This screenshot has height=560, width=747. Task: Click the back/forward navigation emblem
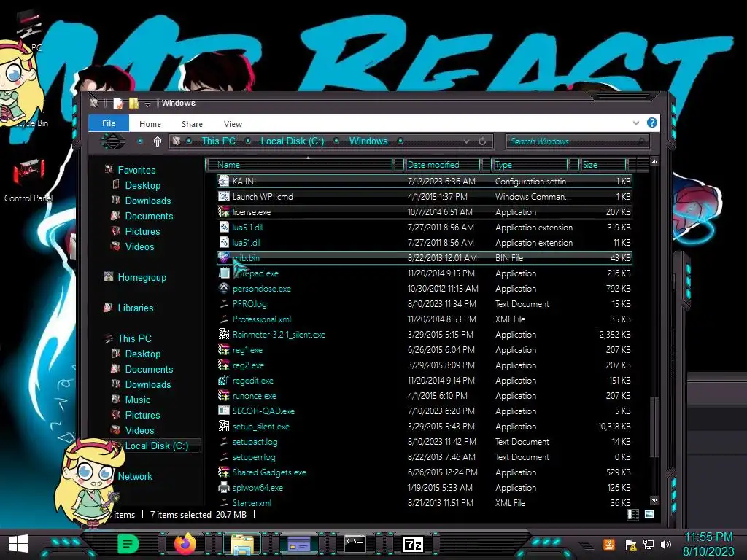click(x=113, y=141)
